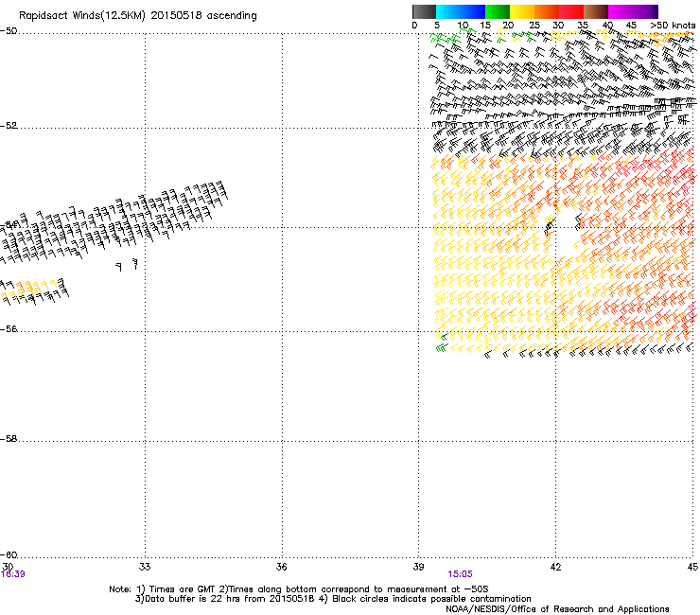Click the '25' legend scale label
The width and height of the screenshot is (700, 615).
coord(534,26)
